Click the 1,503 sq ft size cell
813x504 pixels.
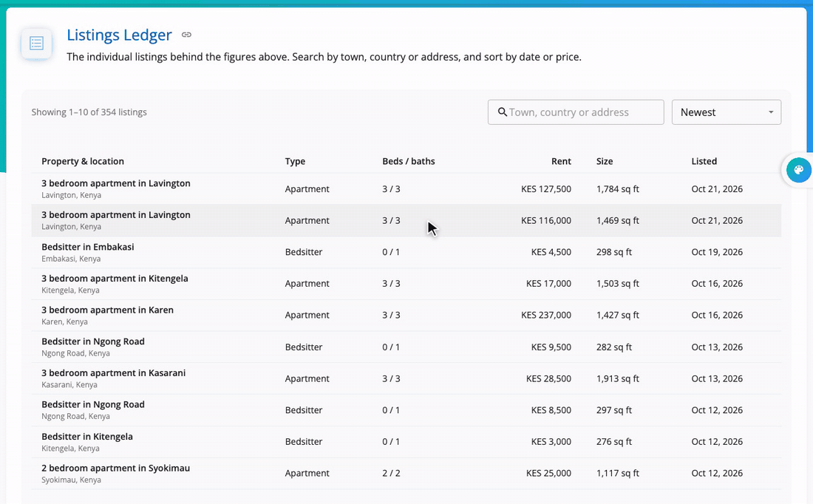click(x=618, y=284)
